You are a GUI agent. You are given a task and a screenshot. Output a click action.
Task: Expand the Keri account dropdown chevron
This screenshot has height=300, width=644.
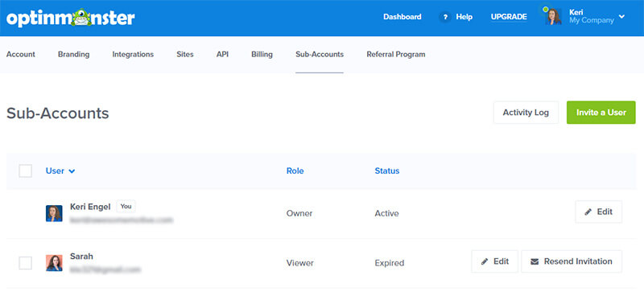coord(621,17)
